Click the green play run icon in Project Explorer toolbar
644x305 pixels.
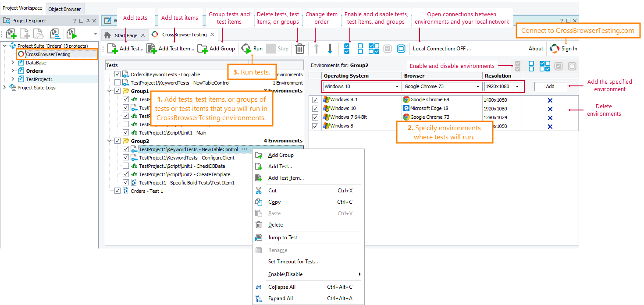coord(71,34)
